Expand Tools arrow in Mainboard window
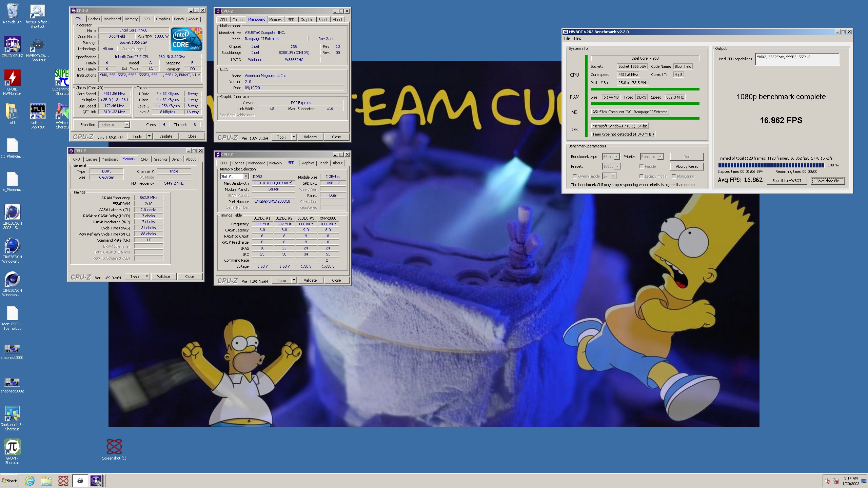Viewport: 868px width, 488px height. tap(294, 137)
